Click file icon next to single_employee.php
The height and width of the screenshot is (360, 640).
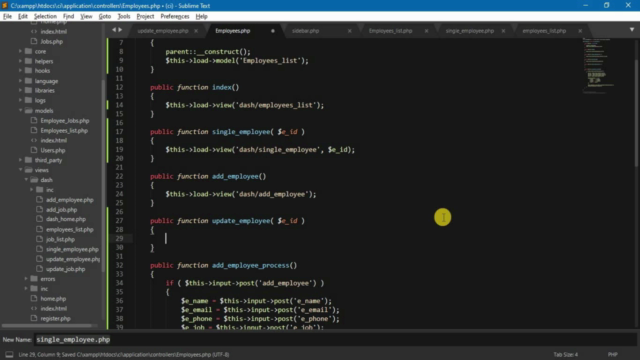[x=39, y=249]
